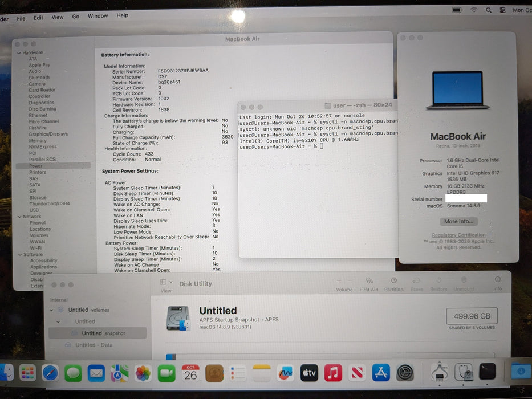Open the Window menu
Viewport: 532px width, 399px height.
(98, 15)
